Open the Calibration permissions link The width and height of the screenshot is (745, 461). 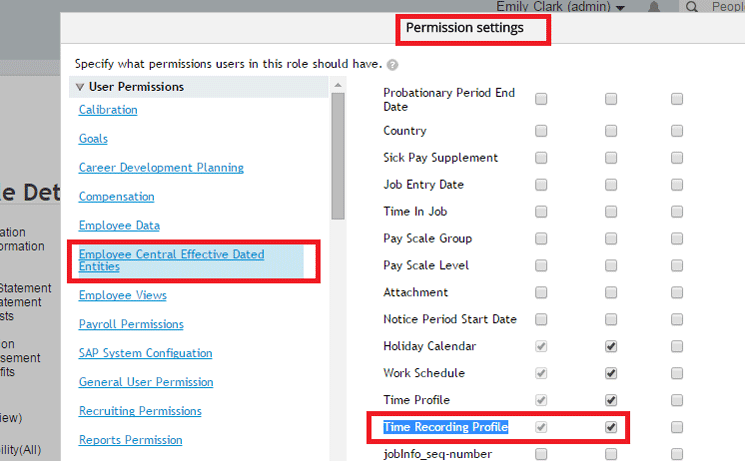click(x=108, y=110)
